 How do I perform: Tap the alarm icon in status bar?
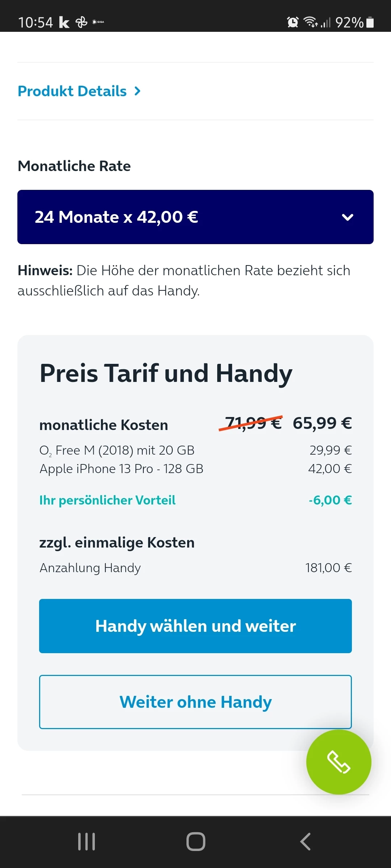point(293,22)
